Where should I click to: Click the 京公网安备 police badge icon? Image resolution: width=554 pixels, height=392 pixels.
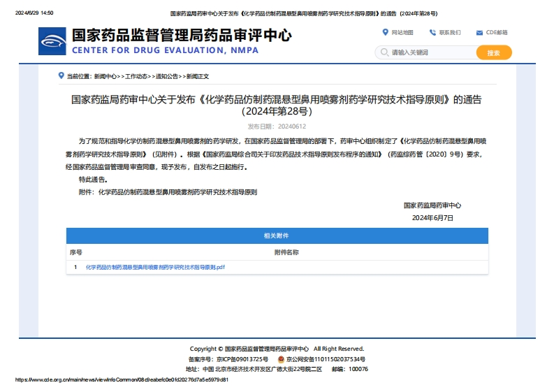click(281, 359)
